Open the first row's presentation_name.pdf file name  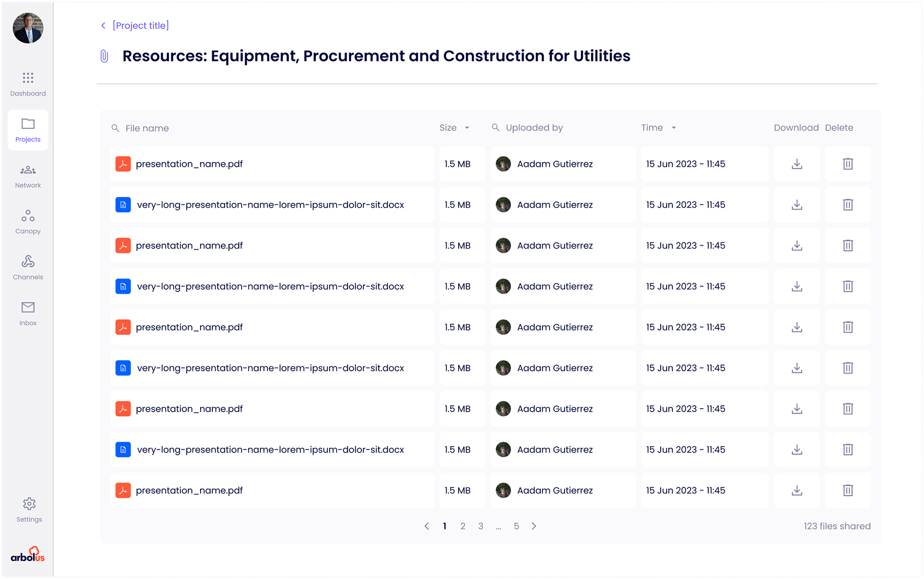tap(189, 164)
